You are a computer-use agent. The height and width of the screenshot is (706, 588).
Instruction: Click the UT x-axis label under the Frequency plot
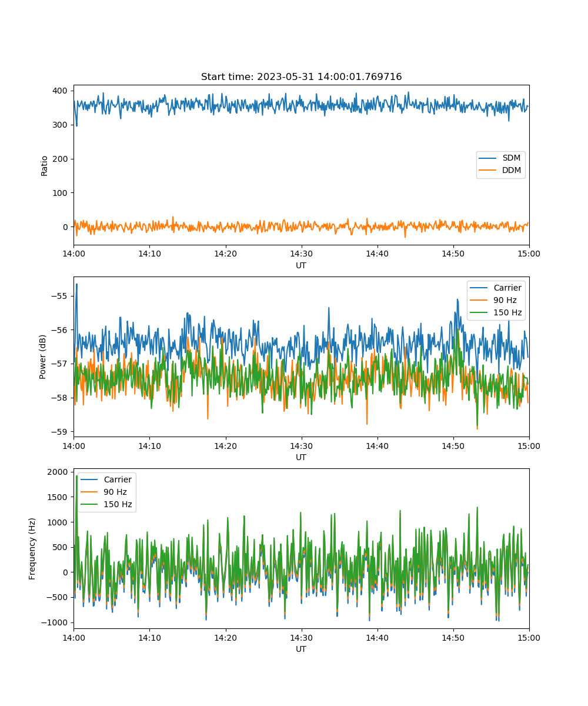[301, 649]
